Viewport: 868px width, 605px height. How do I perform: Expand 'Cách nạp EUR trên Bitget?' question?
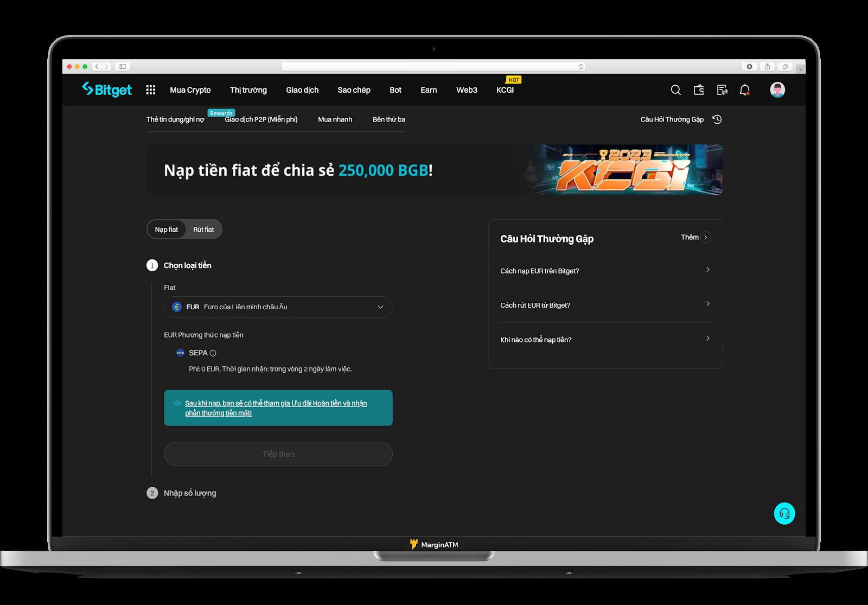tap(605, 271)
